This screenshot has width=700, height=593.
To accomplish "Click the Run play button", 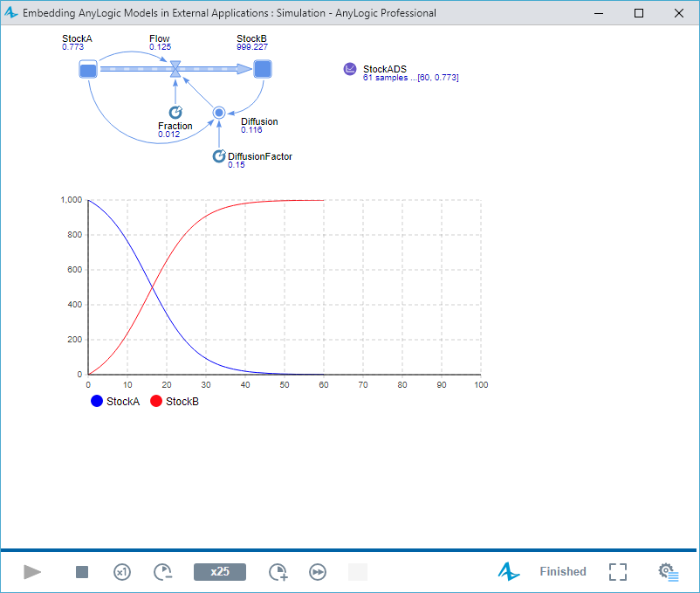I will pyautogui.click(x=32, y=572).
